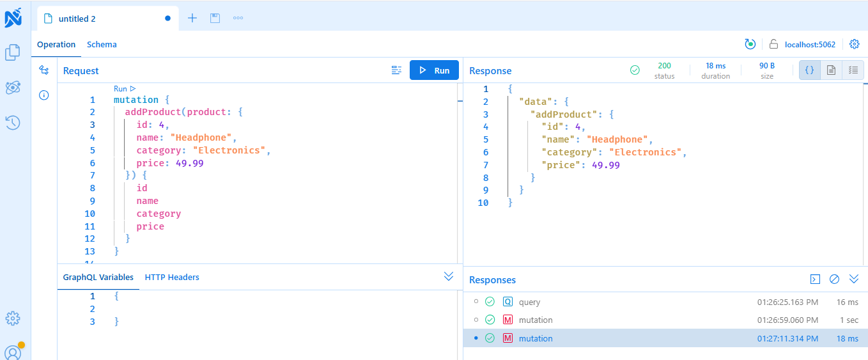
Task: Add a new tab with plus icon
Action: tap(192, 18)
